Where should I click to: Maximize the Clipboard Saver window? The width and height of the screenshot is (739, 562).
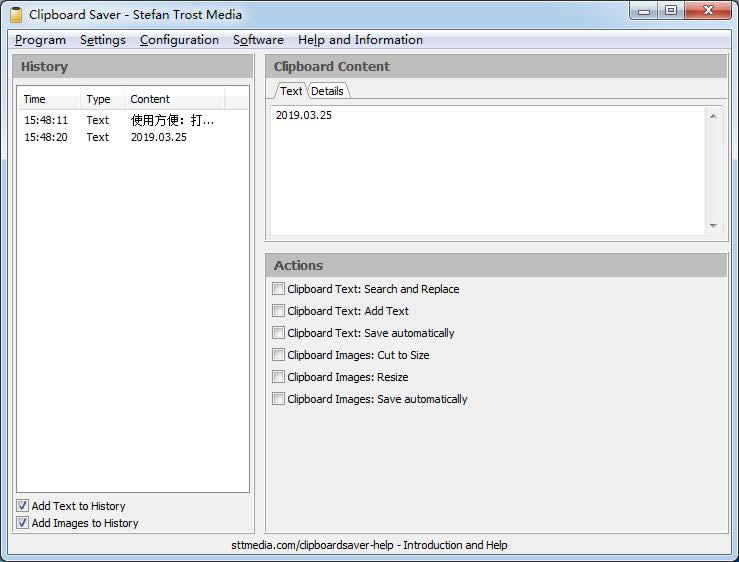pyautogui.click(x=671, y=10)
